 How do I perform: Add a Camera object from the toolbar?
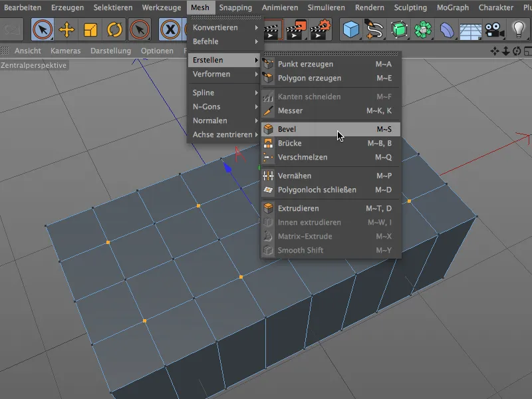point(493,30)
